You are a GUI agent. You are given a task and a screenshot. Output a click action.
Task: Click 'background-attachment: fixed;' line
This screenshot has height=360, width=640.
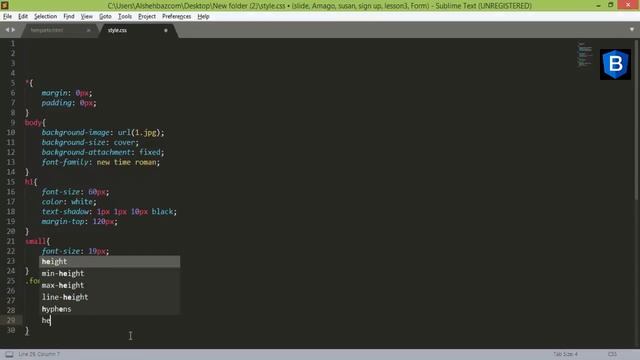103,152
